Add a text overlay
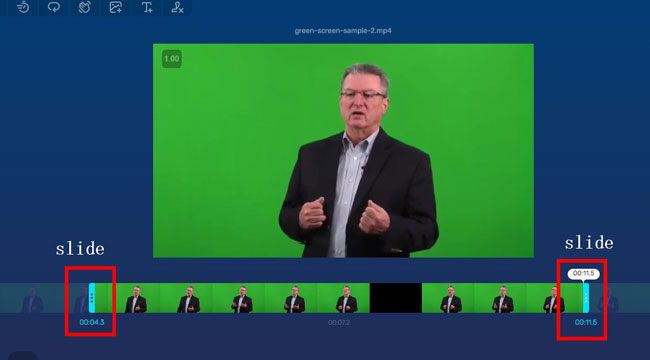650x360 pixels. [x=147, y=7]
